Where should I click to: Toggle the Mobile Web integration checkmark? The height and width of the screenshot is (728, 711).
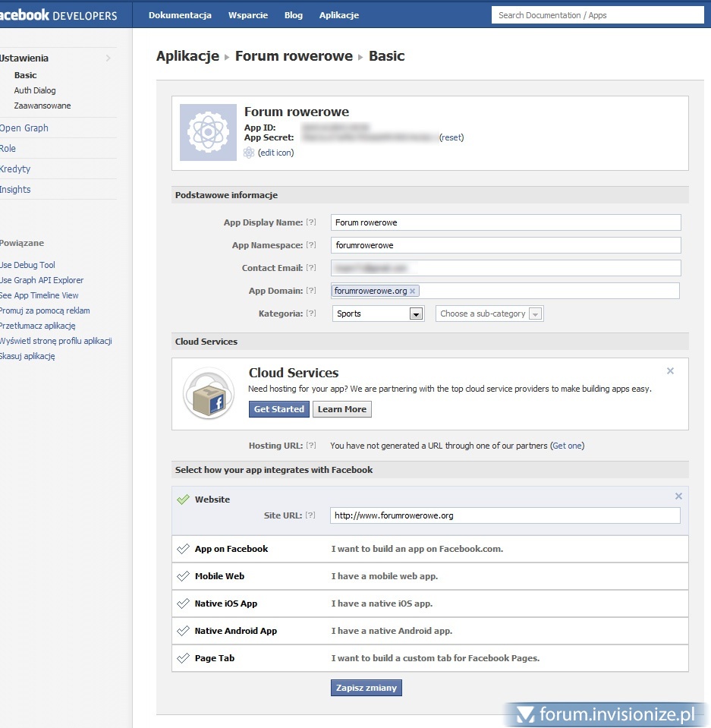coord(183,576)
